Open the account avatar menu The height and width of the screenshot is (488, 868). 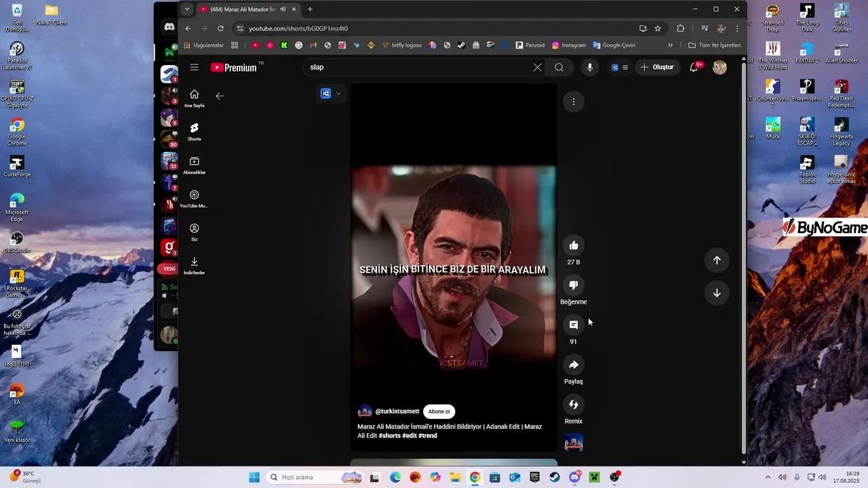pyautogui.click(x=719, y=67)
